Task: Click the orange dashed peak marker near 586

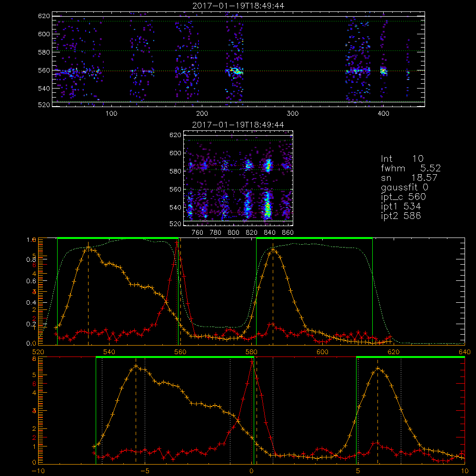Action: click(x=273, y=294)
